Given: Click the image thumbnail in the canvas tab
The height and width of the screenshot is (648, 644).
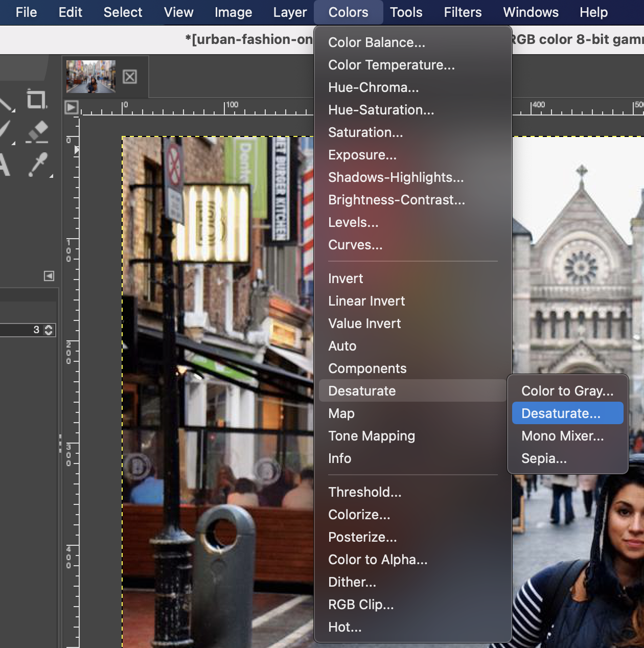Looking at the screenshot, I should pyautogui.click(x=92, y=76).
